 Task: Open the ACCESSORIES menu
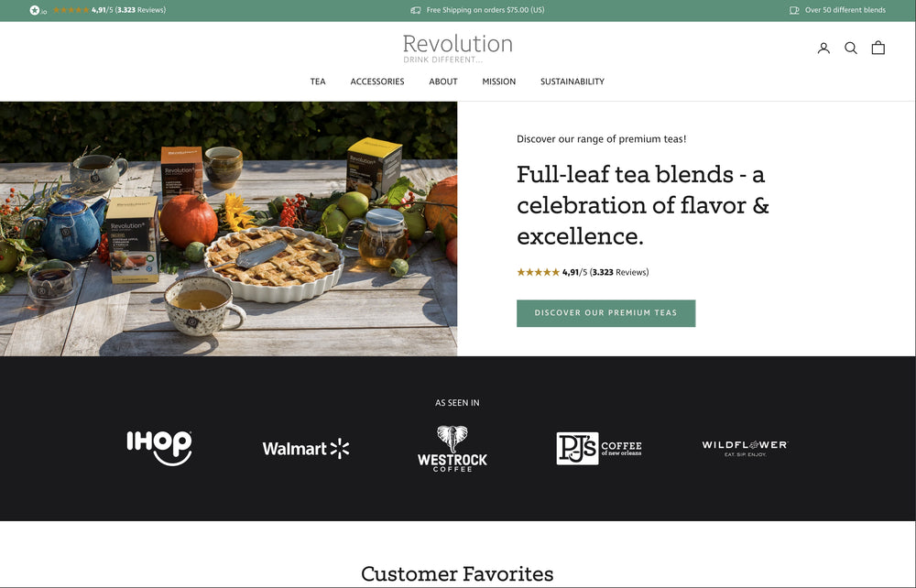click(x=377, y=82)
